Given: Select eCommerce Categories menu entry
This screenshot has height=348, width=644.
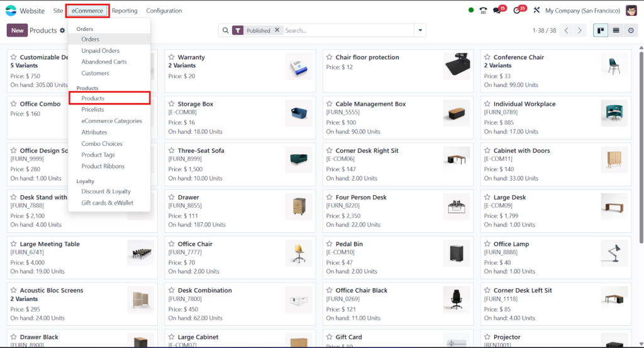Looking at the screenshot, I should (x=109, y=121).
